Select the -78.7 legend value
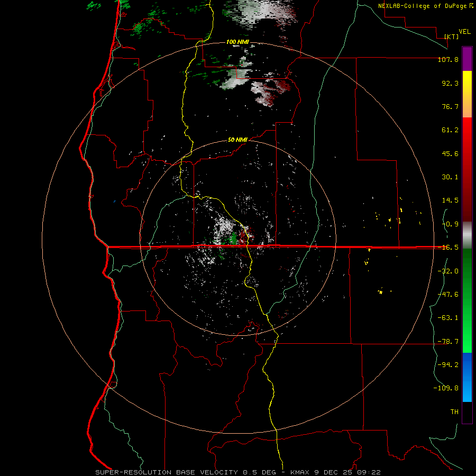The height and width of the screenshot is (476, 476). tap(448, 342)
